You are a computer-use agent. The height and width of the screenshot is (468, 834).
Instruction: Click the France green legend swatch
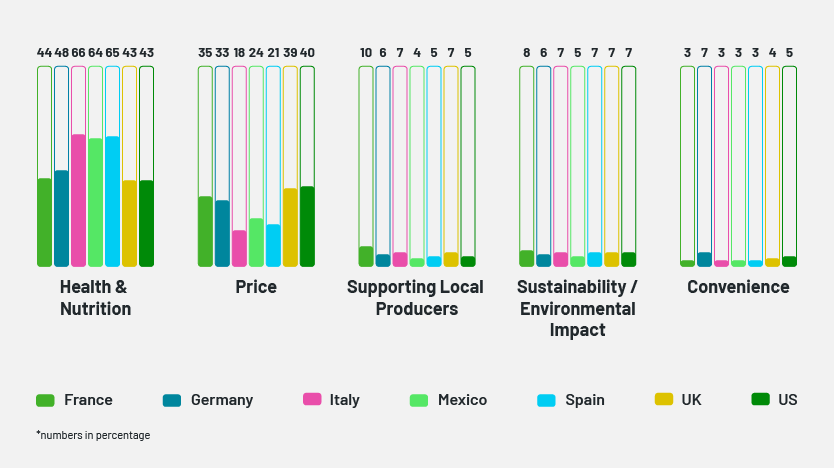45,400
